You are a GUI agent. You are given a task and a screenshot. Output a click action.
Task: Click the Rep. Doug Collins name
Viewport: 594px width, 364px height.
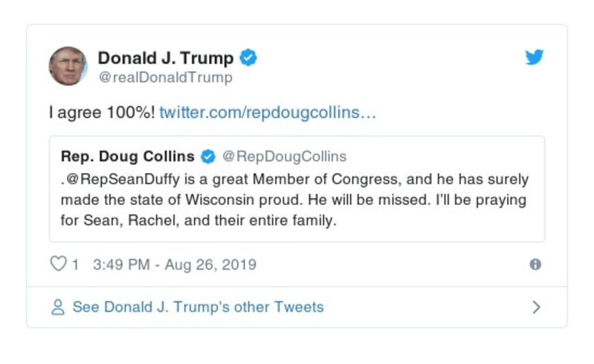(x=128, y=157)
